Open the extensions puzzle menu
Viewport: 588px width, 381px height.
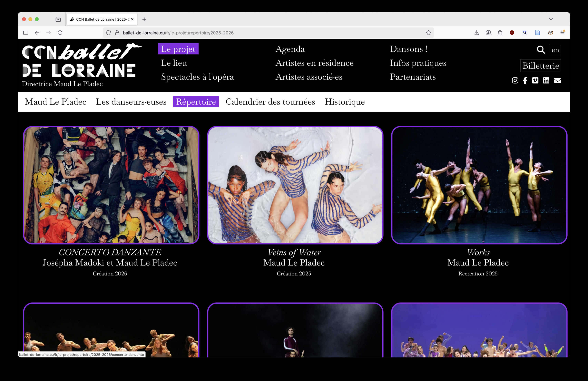[500, 33]
